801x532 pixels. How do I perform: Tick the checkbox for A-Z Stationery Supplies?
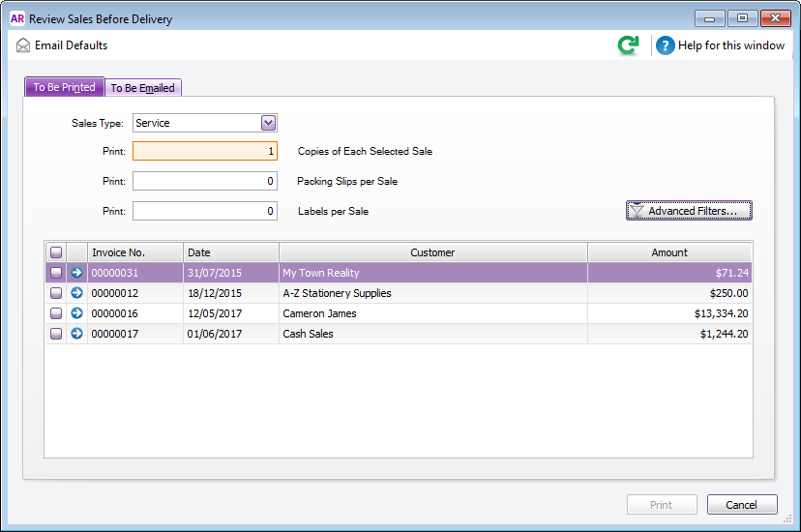point(56,293)
